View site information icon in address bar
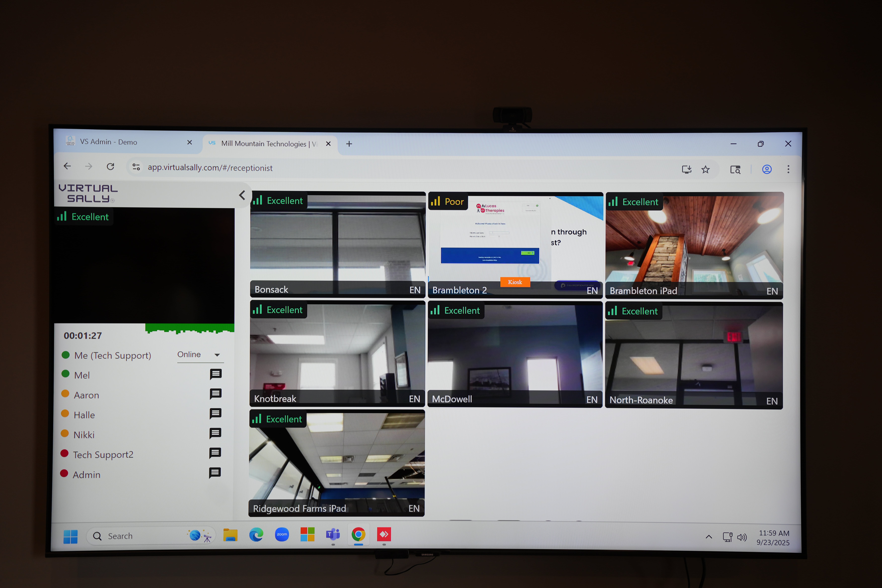This screenshot has height=588, width=882. tap(136, 167)
